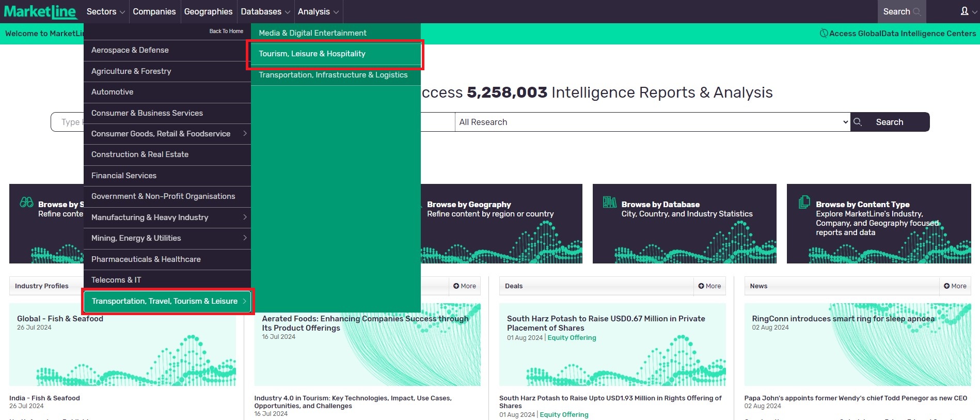Click the binoculars Browse by Sector icon
Viewport: 980px width, 420px height.
click(x=26, y=203)
